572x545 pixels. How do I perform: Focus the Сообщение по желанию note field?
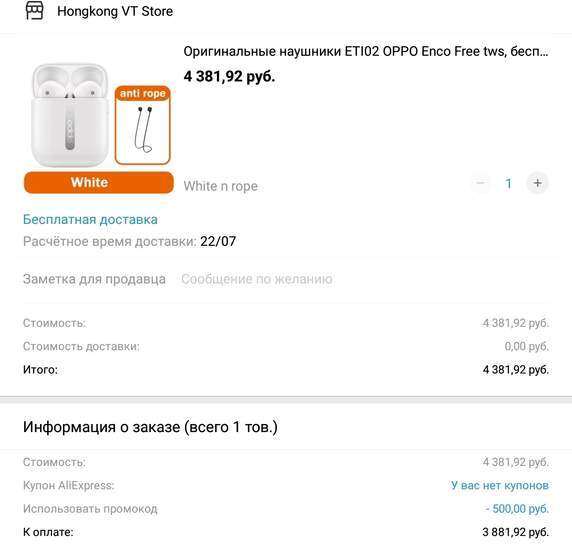257,279
